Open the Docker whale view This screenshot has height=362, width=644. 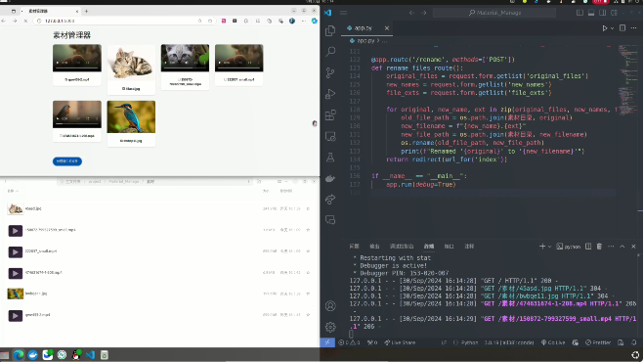pyautogui.click(x=330, y=178)
